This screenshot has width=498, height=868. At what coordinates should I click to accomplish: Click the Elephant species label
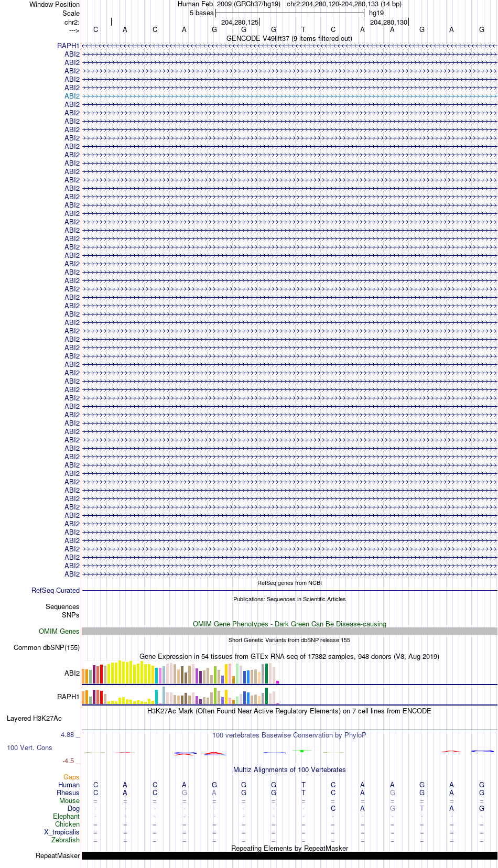click(66, 816)
